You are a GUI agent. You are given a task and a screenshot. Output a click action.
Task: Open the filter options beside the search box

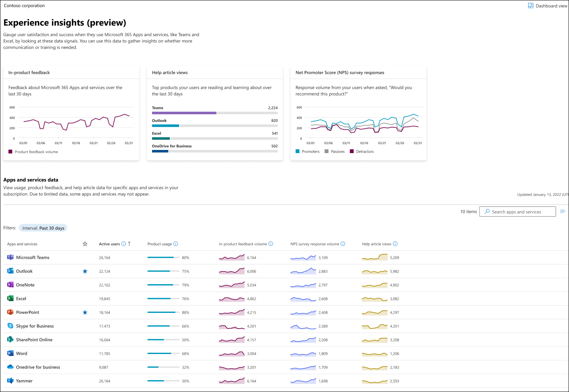click(563, 211)
